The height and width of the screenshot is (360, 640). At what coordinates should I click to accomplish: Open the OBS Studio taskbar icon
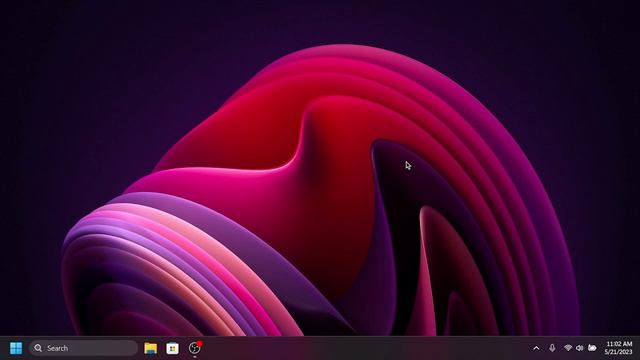pyautogui.click(x=195, y=348)
